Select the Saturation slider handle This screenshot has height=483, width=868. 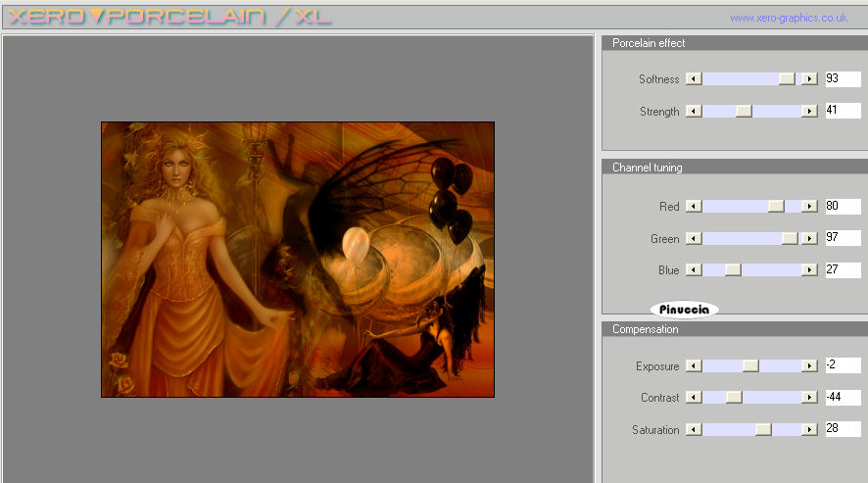[x=763, y=429]
